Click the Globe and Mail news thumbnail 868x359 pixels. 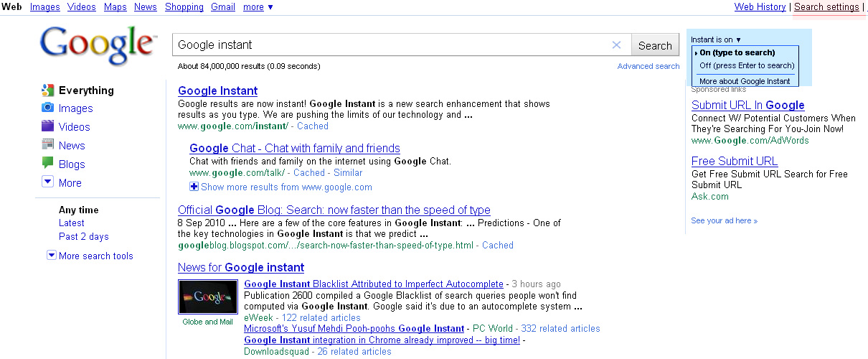[x=207, y=297]
